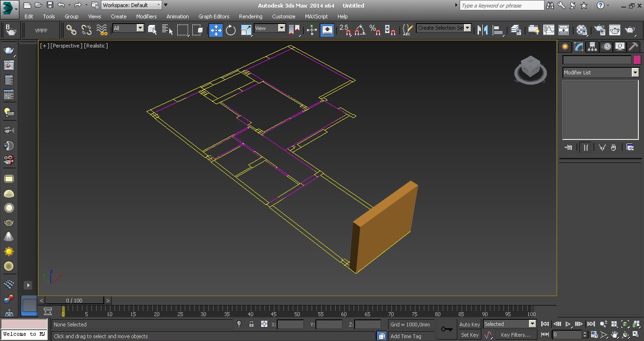Click the Select and Link chain icon
This screenshot has height=341, width=644.
(71, 30)
